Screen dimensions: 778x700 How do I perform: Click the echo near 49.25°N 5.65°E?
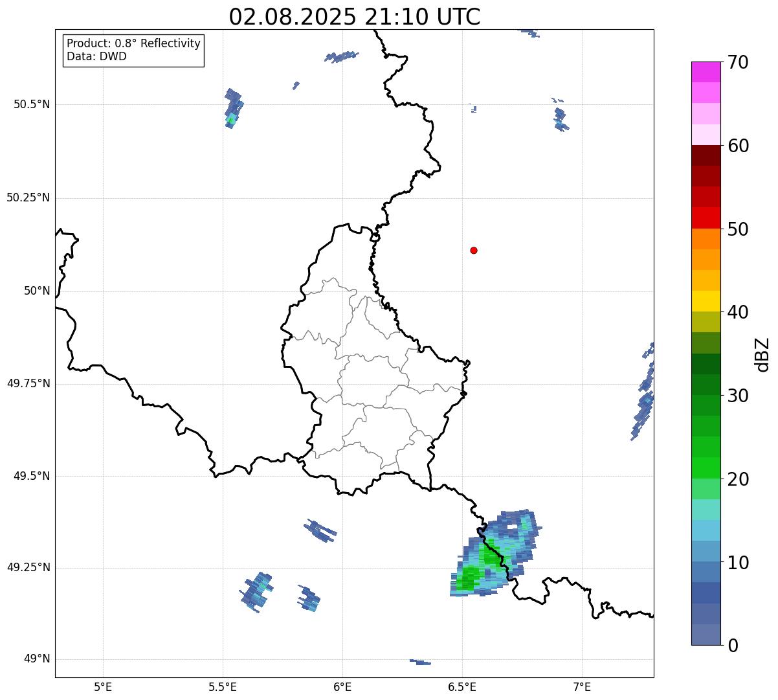(x=256, y=592)
